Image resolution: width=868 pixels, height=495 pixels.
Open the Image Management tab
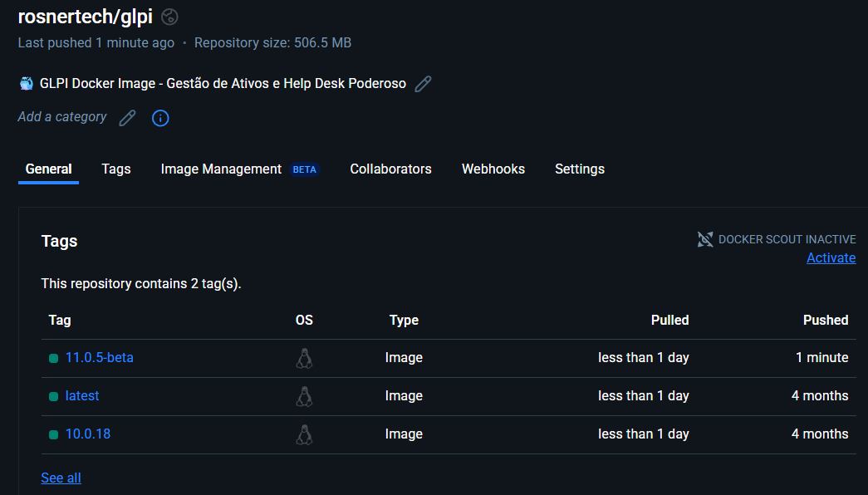click(x=221, y=169)
